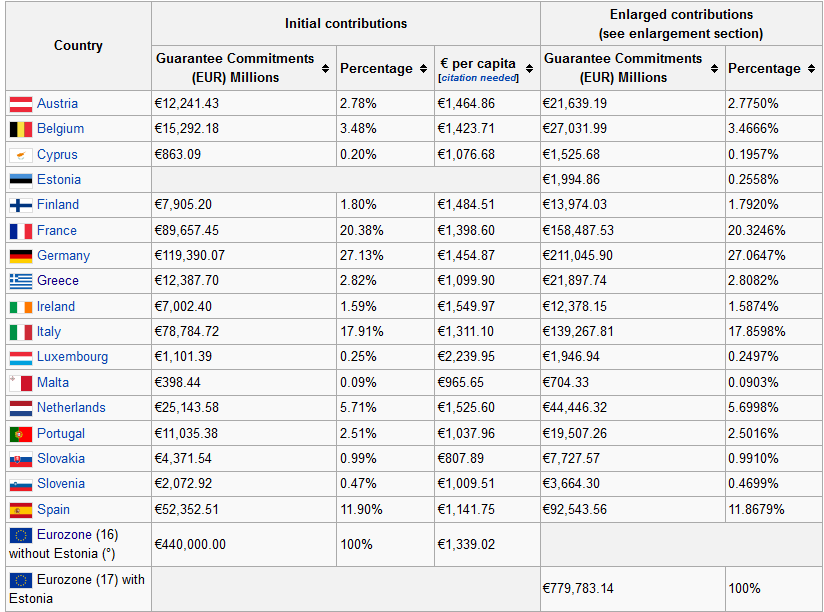Sort by initial Guarantee Commitments column
Image resolution: width=824 pixels, height=612 pixels.
(325, 69)
